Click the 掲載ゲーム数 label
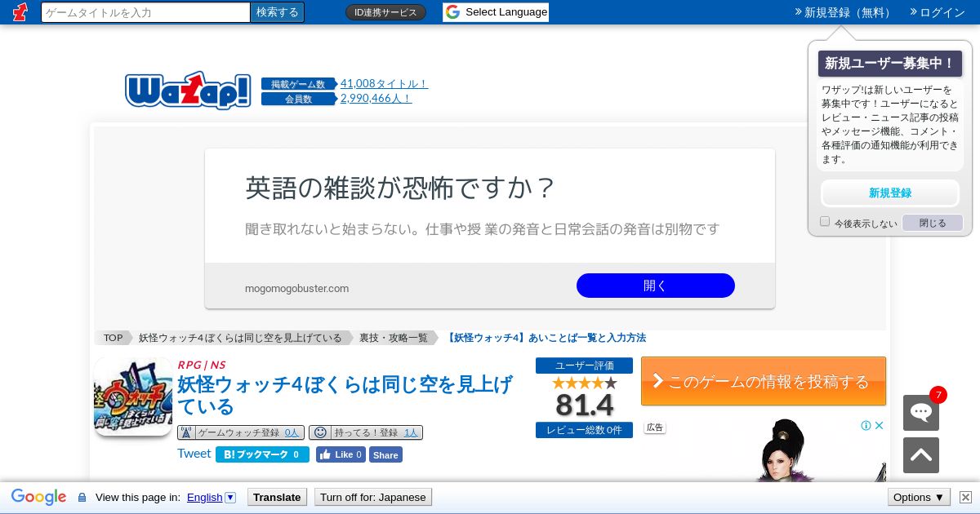 click(298, 84)
